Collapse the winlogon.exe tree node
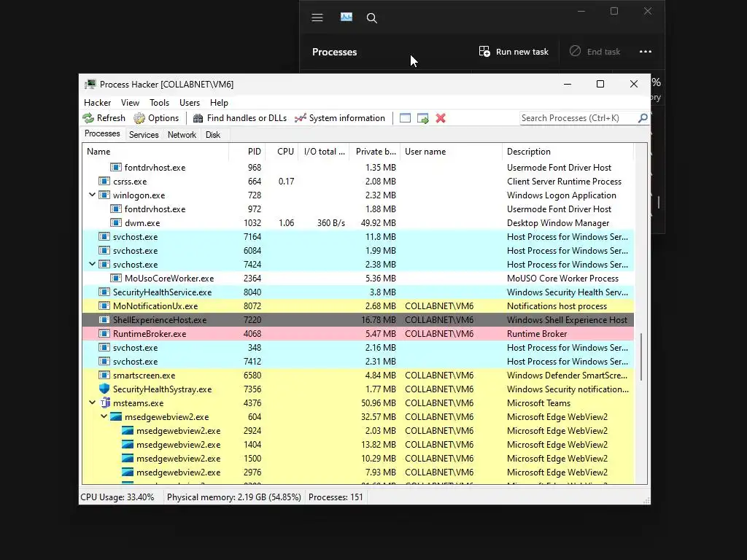 click(92, 195)
